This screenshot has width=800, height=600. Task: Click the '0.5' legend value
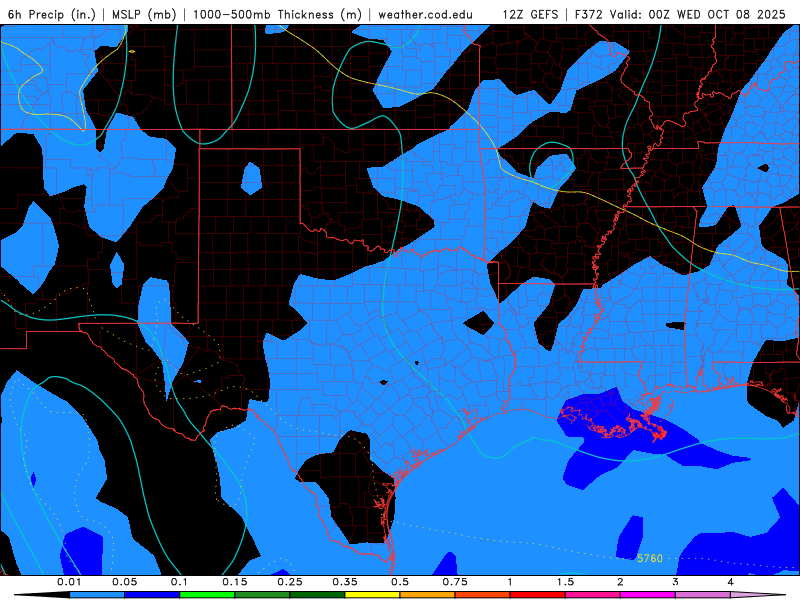click(x=400, y=582)
